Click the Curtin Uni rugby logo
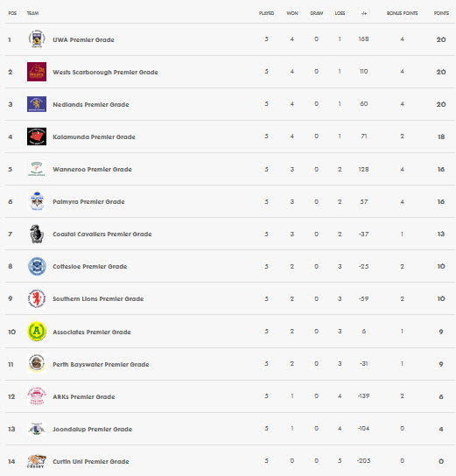Viewport: 456px width, 476px height. (37, 461)
